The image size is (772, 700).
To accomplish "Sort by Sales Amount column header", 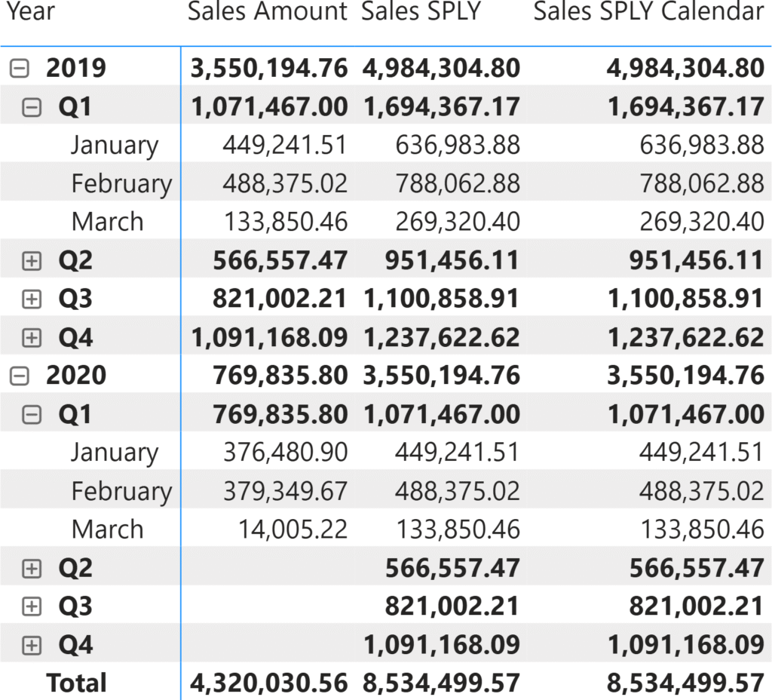I will point(267,12).
